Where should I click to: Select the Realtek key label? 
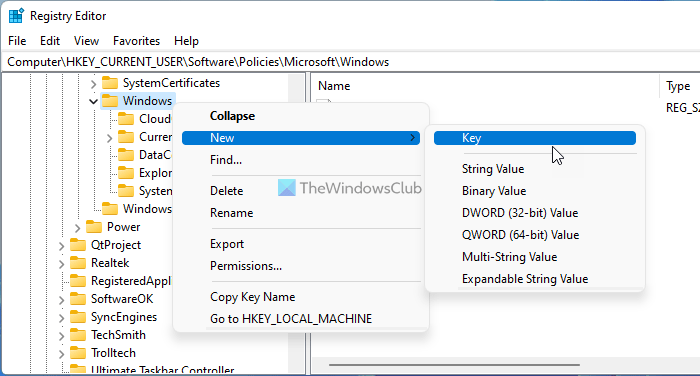coord(110,263)
